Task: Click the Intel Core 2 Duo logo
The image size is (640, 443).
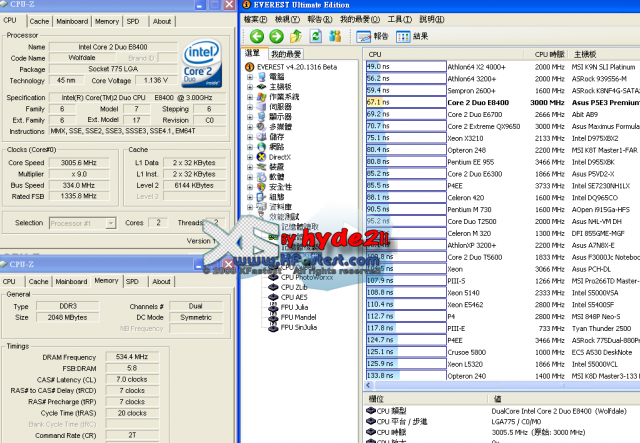Action: pyautogui.click(x=202, y=63)
